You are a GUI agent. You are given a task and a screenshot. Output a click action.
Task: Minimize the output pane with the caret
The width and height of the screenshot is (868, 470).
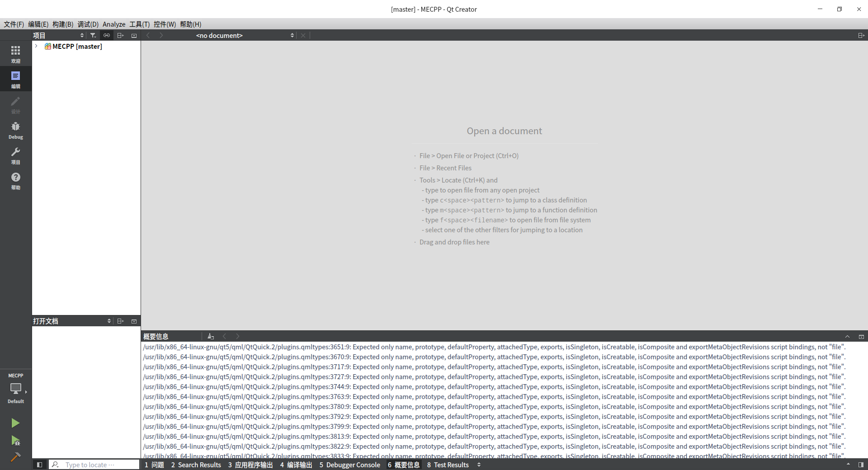[848, 336]
